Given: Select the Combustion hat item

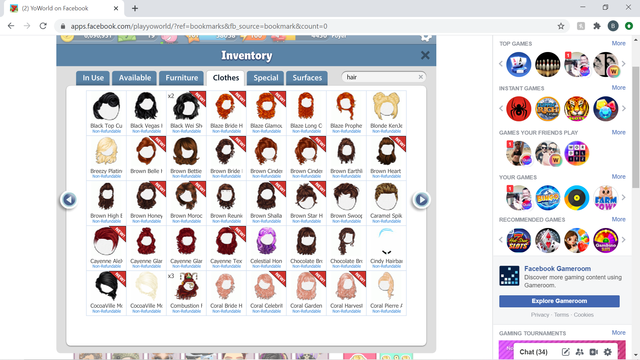Looking at the screenshot, I should click(187, 292).
